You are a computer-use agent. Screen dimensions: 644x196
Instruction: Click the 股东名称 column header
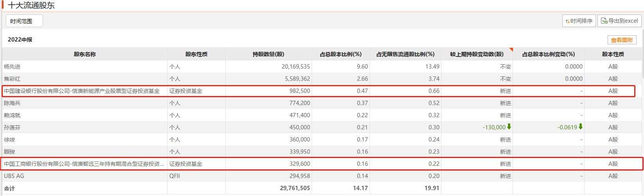[x=85, y=54]
